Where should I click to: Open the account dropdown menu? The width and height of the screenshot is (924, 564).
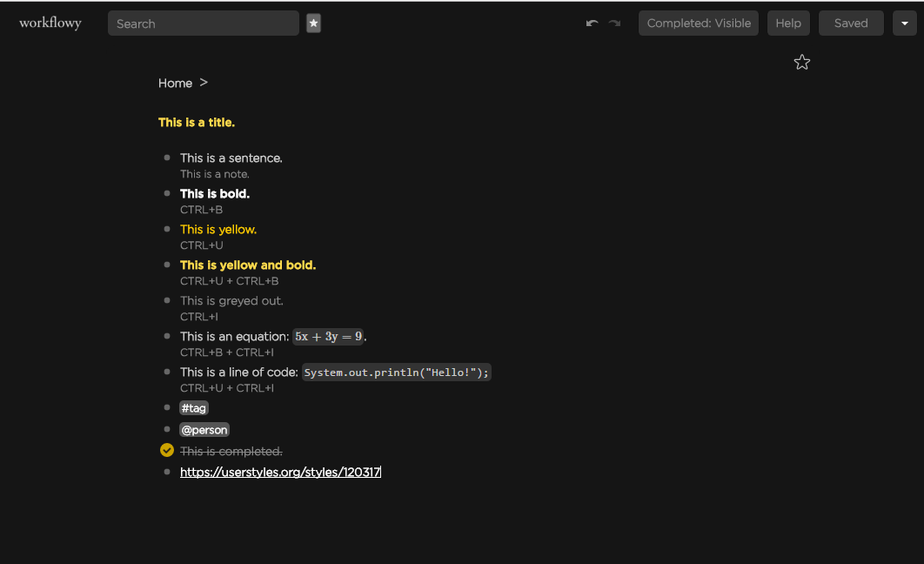click(904, 23)
